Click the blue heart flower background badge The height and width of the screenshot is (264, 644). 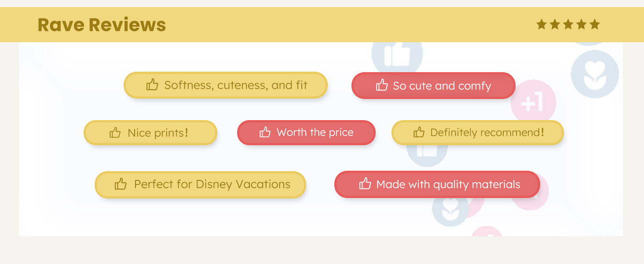595,74
